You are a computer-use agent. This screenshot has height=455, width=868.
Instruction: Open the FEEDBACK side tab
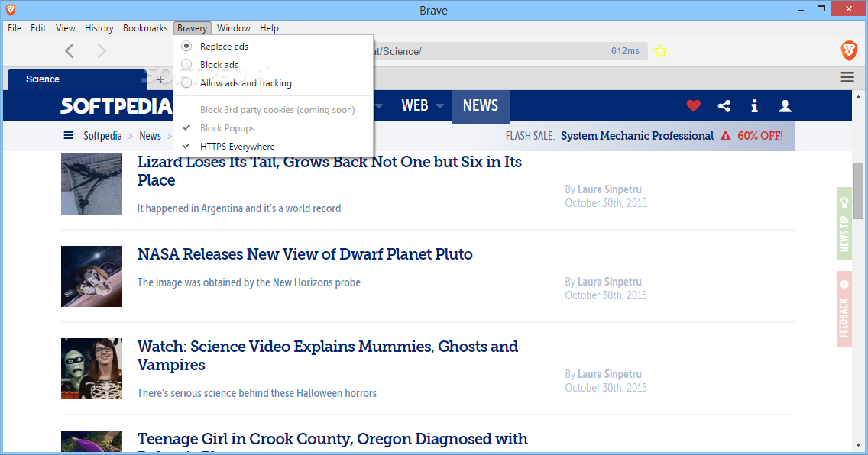844,309
